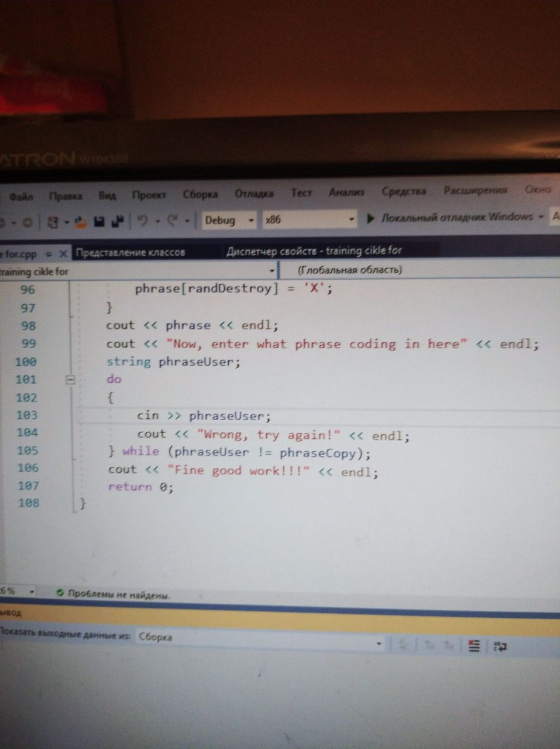Open the output source Сборка dropdown

coord(260,640)
